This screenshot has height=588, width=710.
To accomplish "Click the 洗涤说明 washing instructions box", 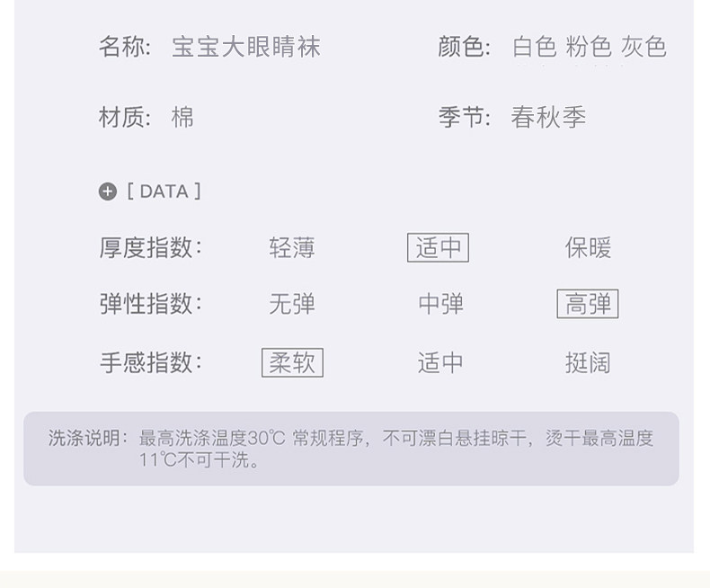I will (x=351, y=449).
